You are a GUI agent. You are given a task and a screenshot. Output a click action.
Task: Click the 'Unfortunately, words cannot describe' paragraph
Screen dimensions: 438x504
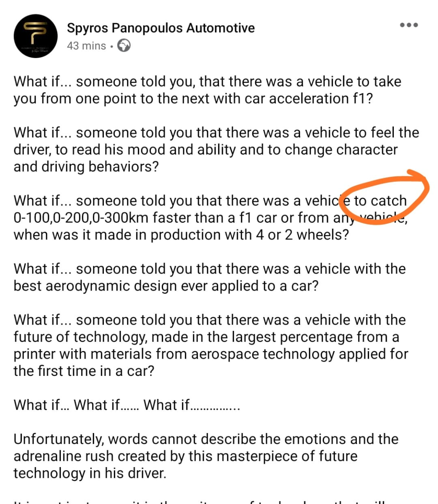tap(206, 456)
